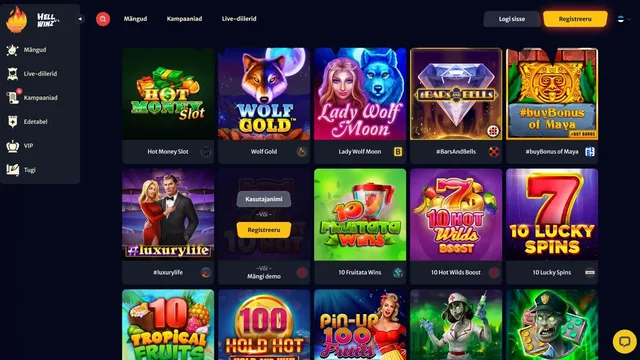Image resolution: width=640 pixels, height=360 pixels.
Task: Click provider icon next to #BarsAndBells
Action: coord(494,151)
